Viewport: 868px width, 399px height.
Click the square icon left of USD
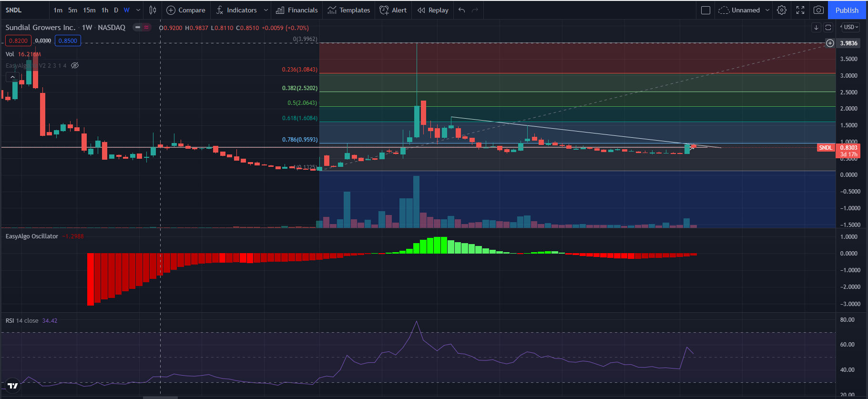(x=828, y=27)
